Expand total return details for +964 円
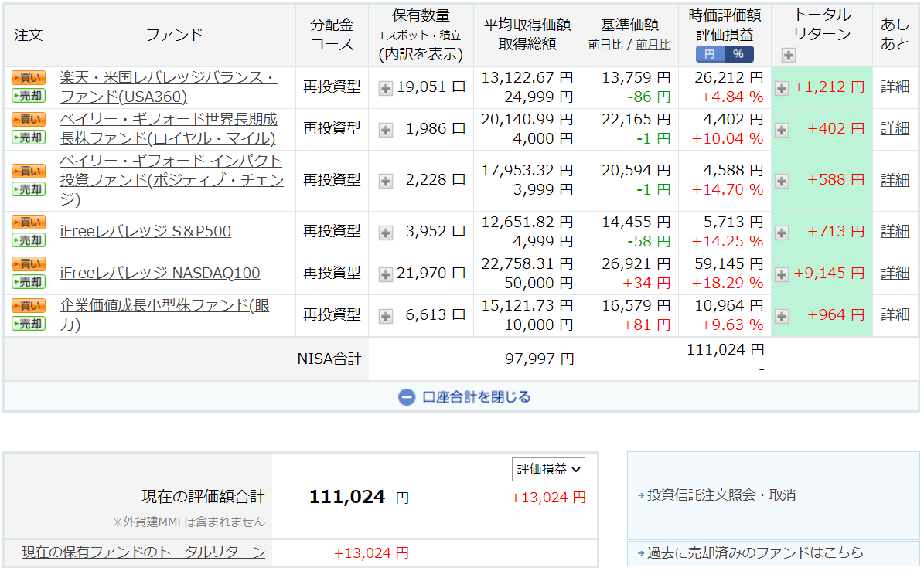Viewport: 924px width, 571px height. [782, 316]
